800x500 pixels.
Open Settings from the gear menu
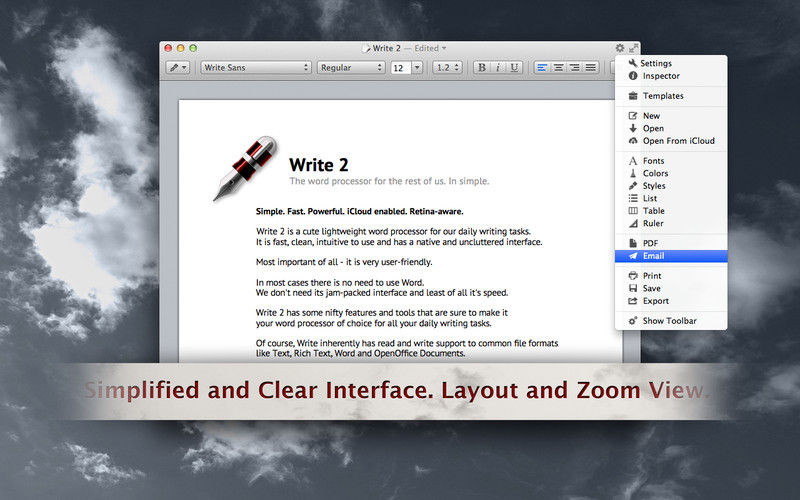(x=671, y=63)
